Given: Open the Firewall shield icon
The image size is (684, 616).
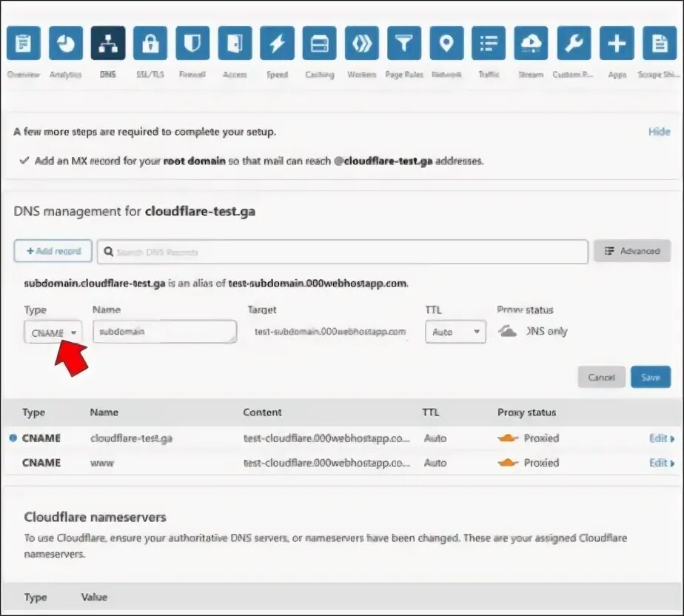Looking at the screenshot, I should point(192,43).
